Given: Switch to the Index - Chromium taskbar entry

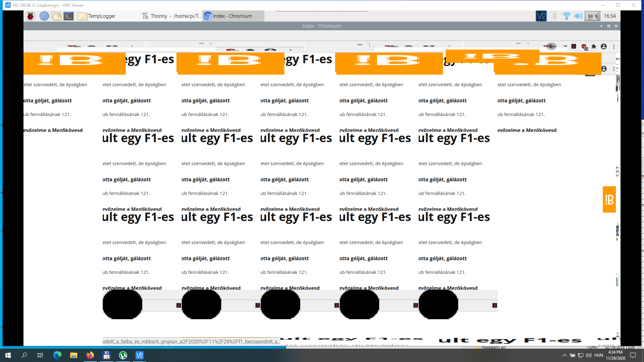Looking at the screenshot, I should (x=233, y=16).
